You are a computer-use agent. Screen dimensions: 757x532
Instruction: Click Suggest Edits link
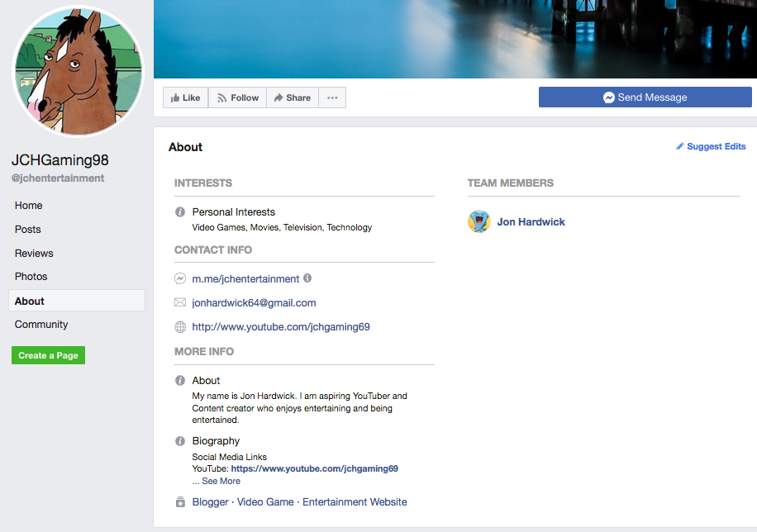click(x=716, y=146)
